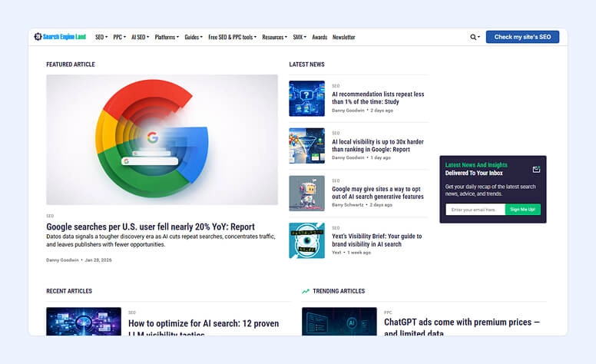Open AI local visibility 30x harder headline
The height and width of the screenshot is (364, 596).
(x=377, y=146)
